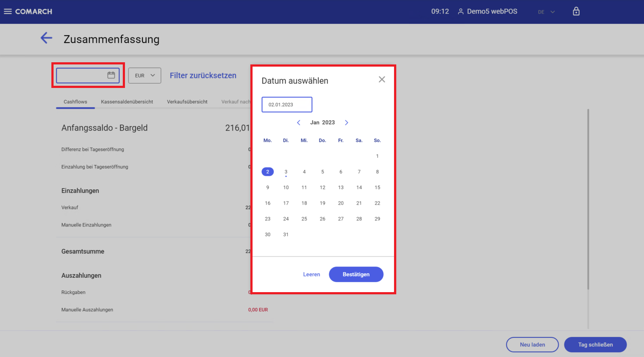Screen dimensions: 644x357
Task: Click the back arrow beside Zusammenfassung
Action: point(46,38)
